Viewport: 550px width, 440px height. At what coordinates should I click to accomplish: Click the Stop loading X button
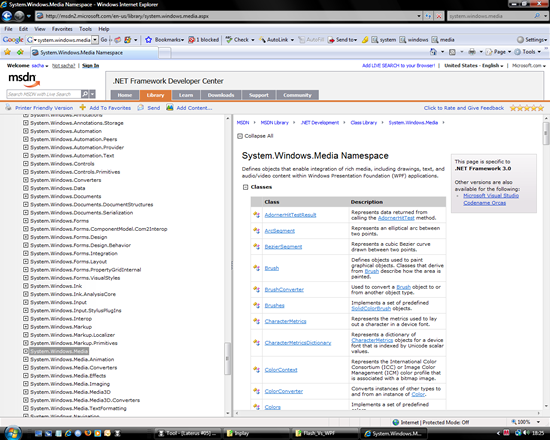[x=439, y=16]
